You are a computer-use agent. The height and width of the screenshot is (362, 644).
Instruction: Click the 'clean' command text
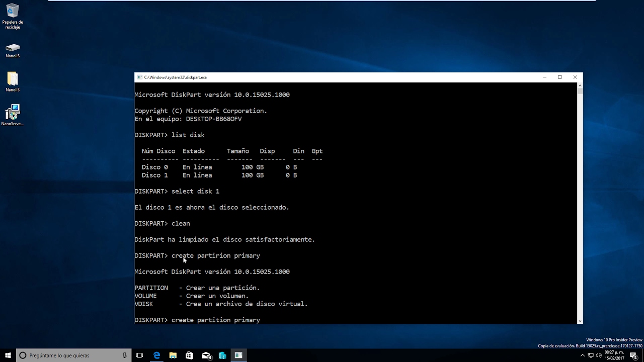[x=181, y=224]
